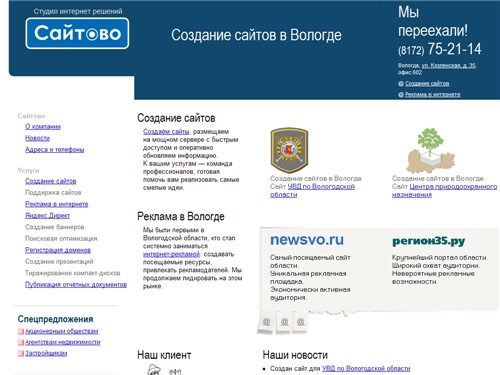Screen dimensions: 500x375
Task: Follow the Создаём сайты link in the text
Action: [x=166, y=131]
